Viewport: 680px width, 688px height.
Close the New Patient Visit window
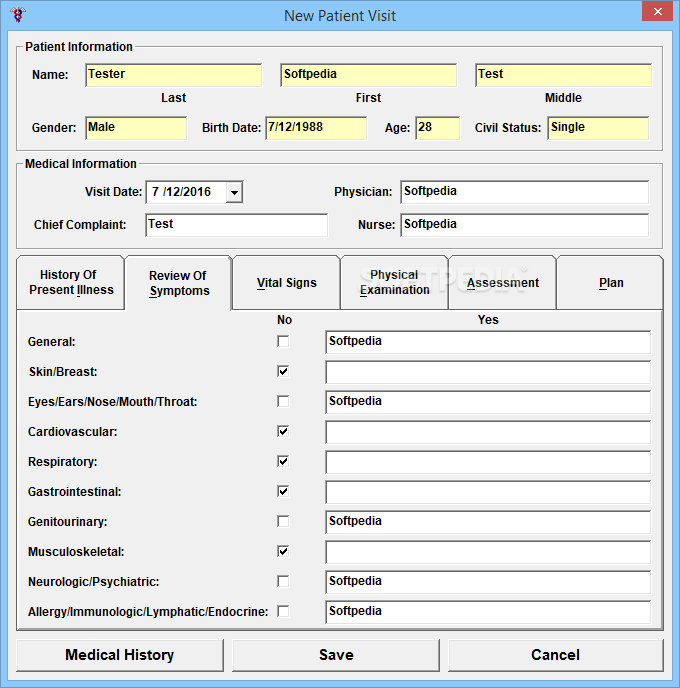(x=657, y=11)
